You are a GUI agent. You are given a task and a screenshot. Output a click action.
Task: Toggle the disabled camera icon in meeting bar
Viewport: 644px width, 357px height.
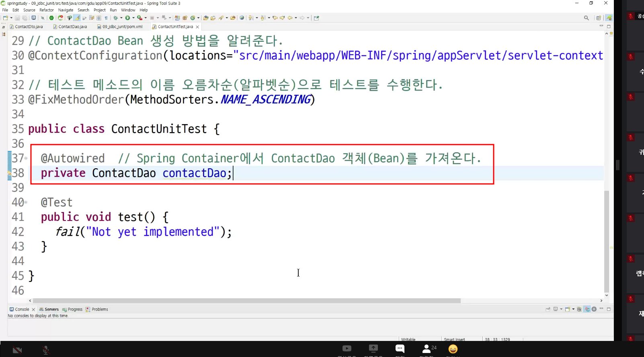click(x=17, y=350)
